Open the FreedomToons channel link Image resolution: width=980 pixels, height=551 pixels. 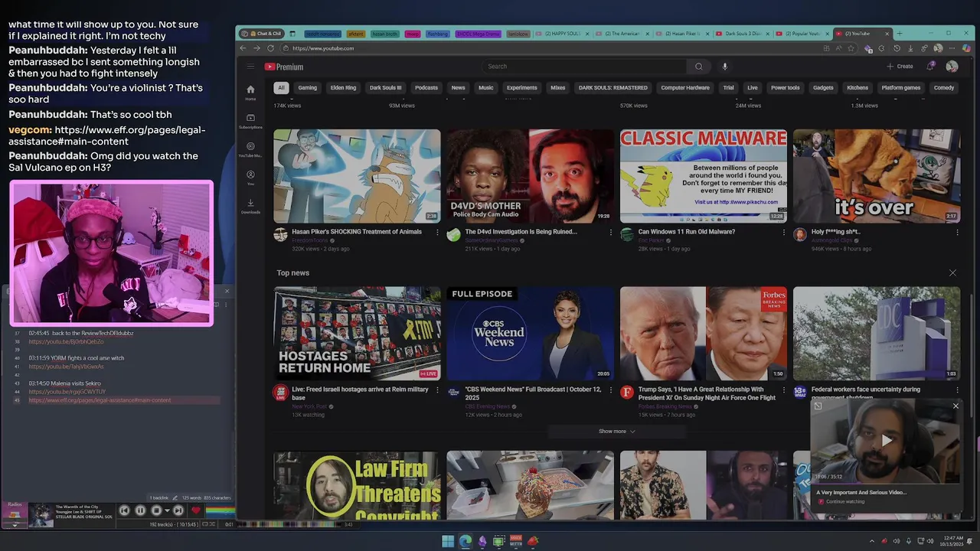[x=309, y=241]
